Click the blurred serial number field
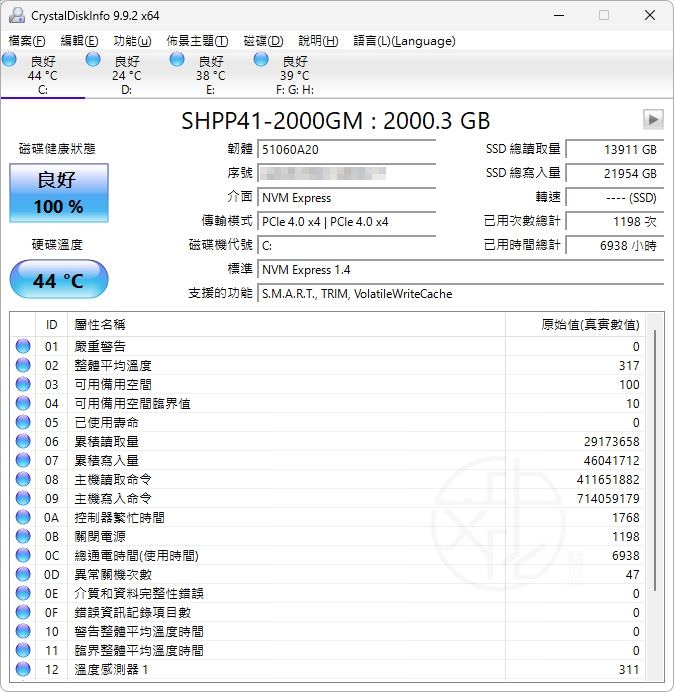 [346, 173]
